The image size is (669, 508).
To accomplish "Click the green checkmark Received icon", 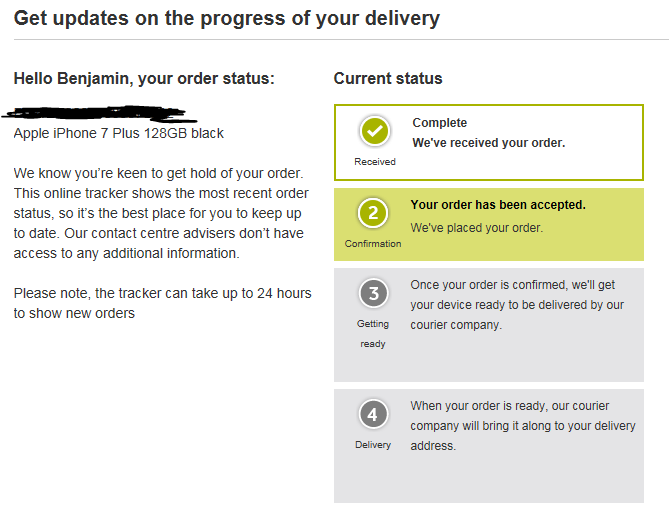I will click(374, 132).
